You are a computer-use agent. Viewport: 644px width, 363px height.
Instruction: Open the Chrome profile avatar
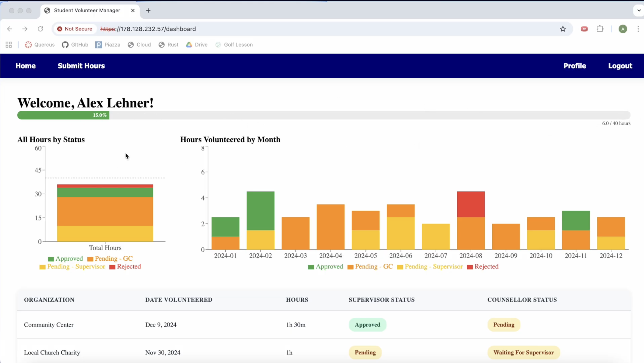point(623,29)
